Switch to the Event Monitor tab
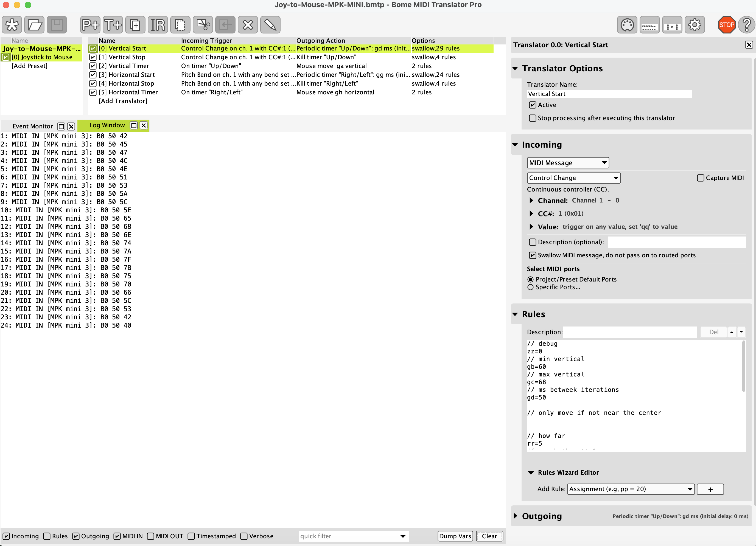 tap(33, 126)
